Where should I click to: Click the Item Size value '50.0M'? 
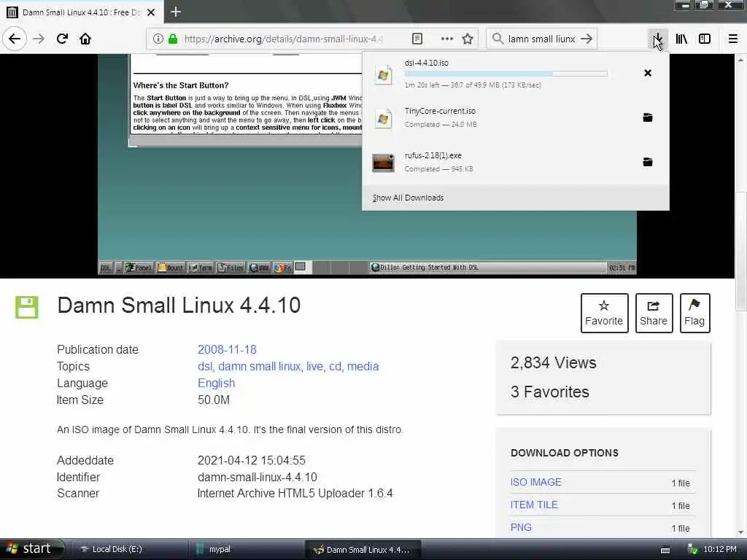(214, 400)
